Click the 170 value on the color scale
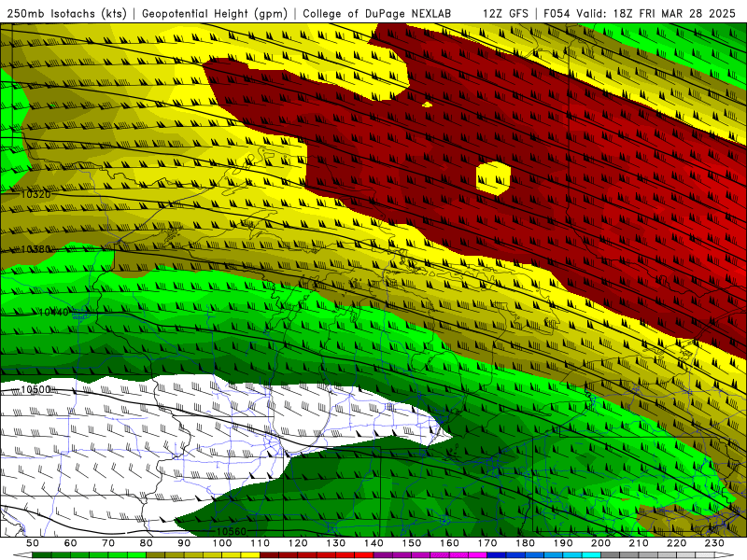Image resolution: width=747 pixels, height=560 pixels. 487,543
